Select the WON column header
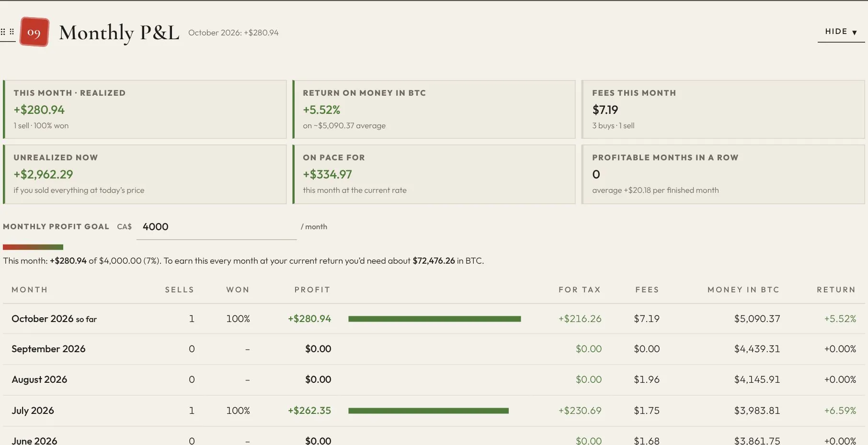 click(238, 289)
